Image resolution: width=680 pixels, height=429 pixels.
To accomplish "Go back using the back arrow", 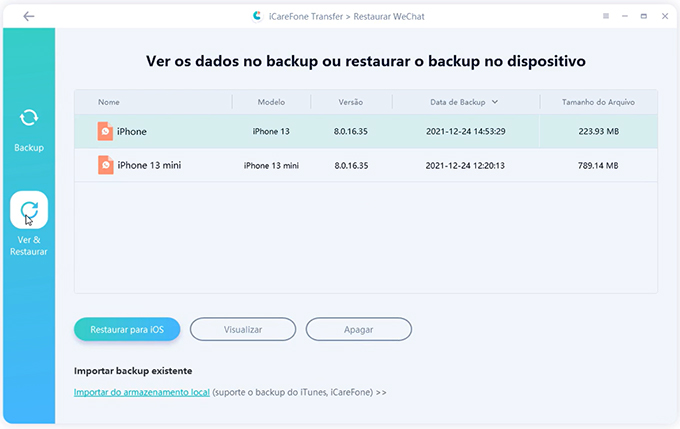I will [29, 16].
